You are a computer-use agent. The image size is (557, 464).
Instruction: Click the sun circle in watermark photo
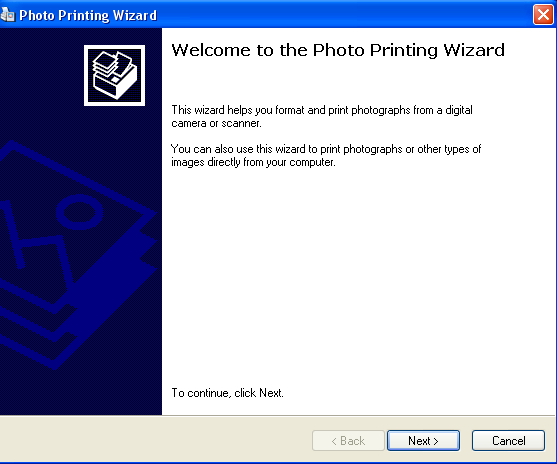pos(80,212)
